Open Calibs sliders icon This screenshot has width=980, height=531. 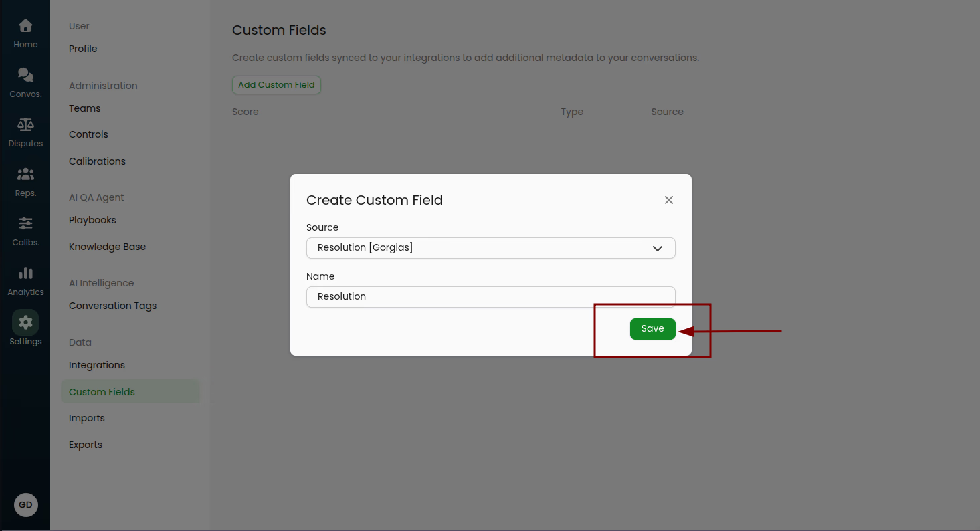[25, 224]
